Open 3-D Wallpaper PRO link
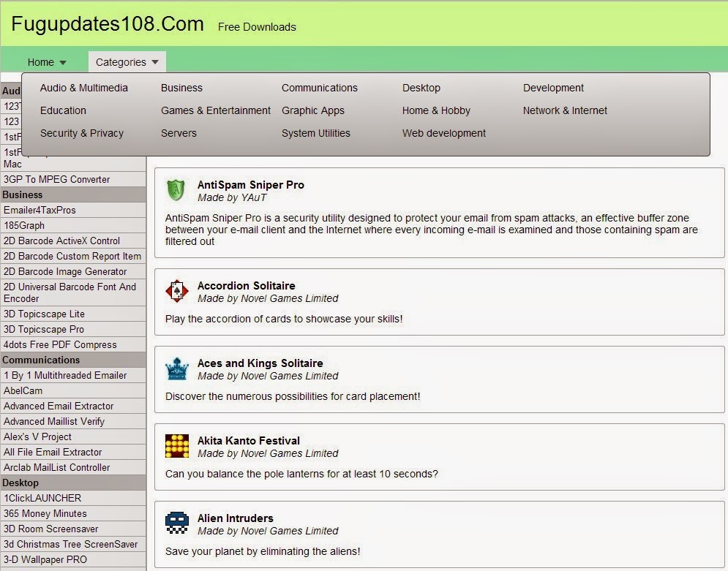 click(x=73, y=559)
